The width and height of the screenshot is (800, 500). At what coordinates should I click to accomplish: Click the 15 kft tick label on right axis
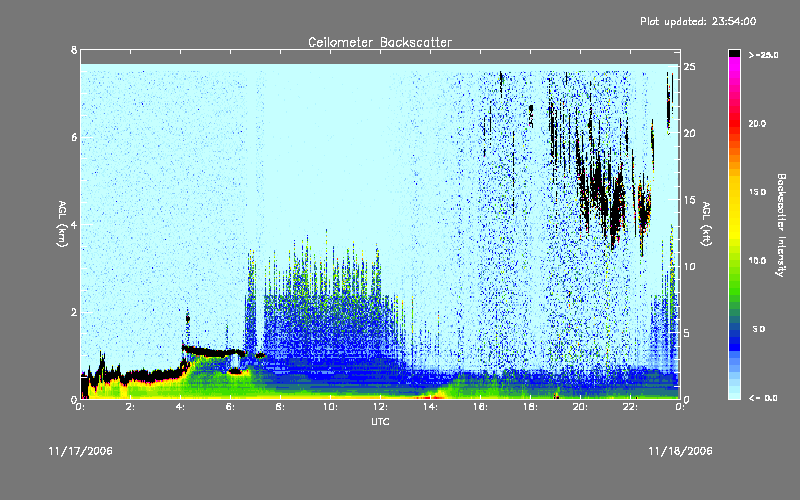tap(689, 200)
